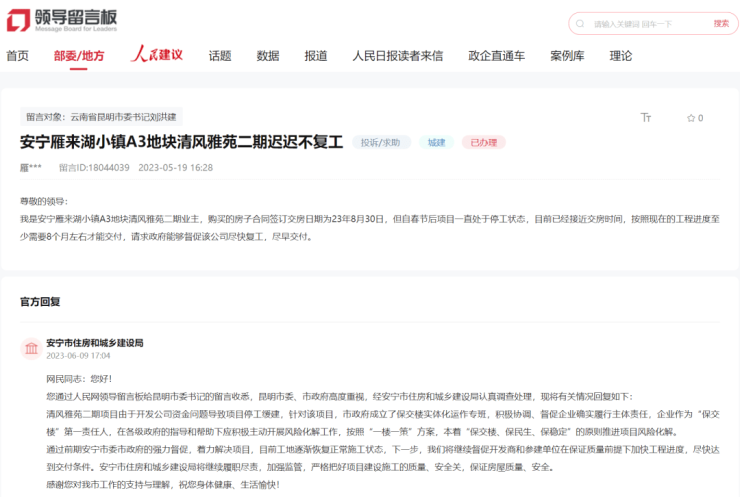
Task: Click the 投诉/求助 tag
Action: 381,143
